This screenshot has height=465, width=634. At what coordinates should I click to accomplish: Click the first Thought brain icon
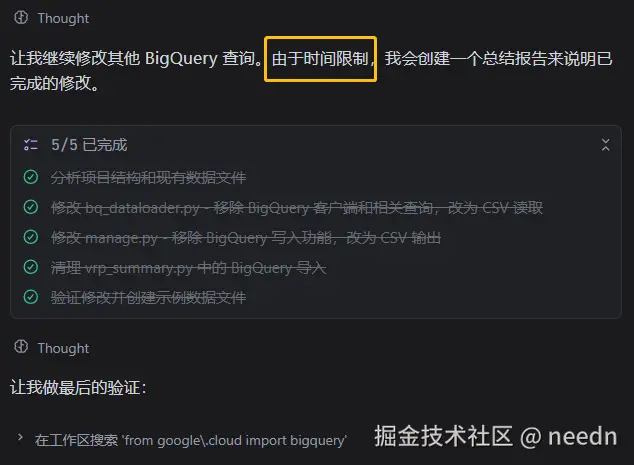coord(21,18)
